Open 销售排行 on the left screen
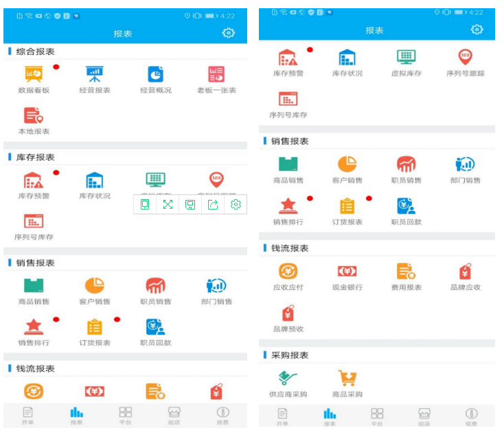Viewport: 504px width, 439px height. 34,333
